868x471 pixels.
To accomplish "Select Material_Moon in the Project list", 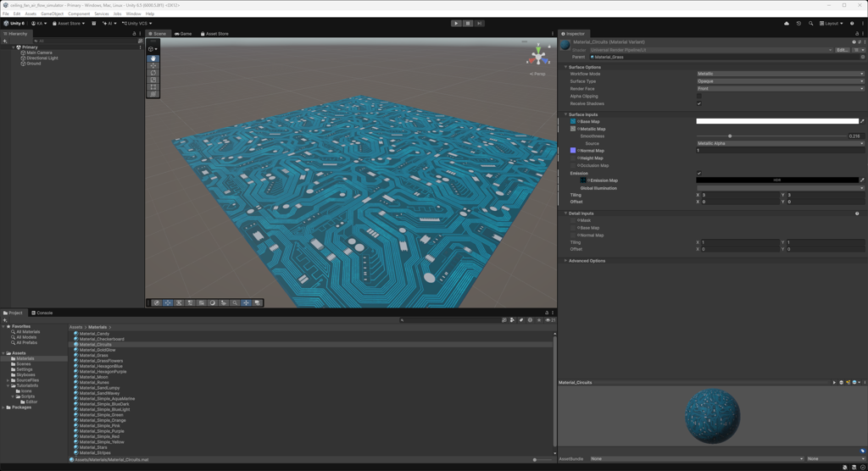I will pos(93,377).
